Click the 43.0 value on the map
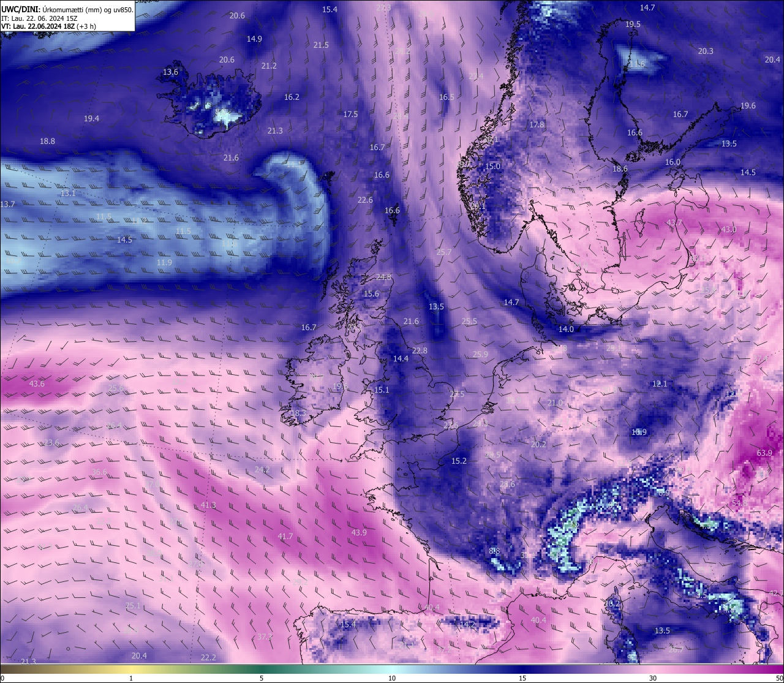The height and width of the screenshot is (683, 784). tap(728, 229)
